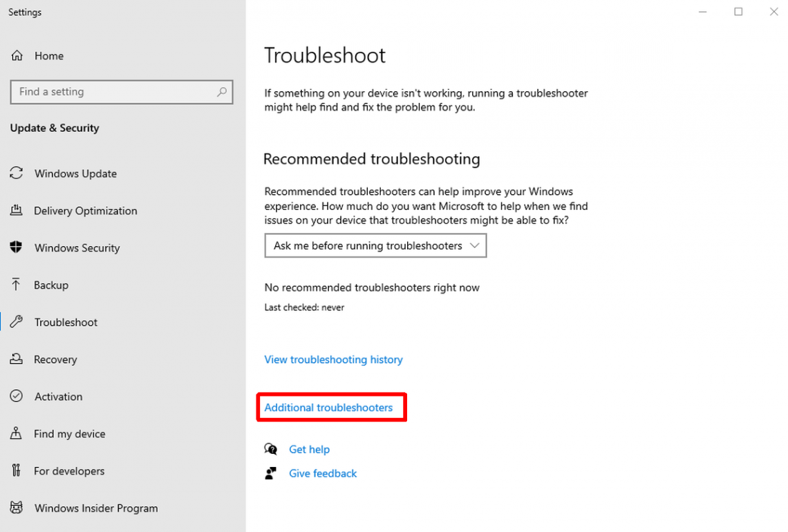Click View troubleshooting history

(333, 359)
